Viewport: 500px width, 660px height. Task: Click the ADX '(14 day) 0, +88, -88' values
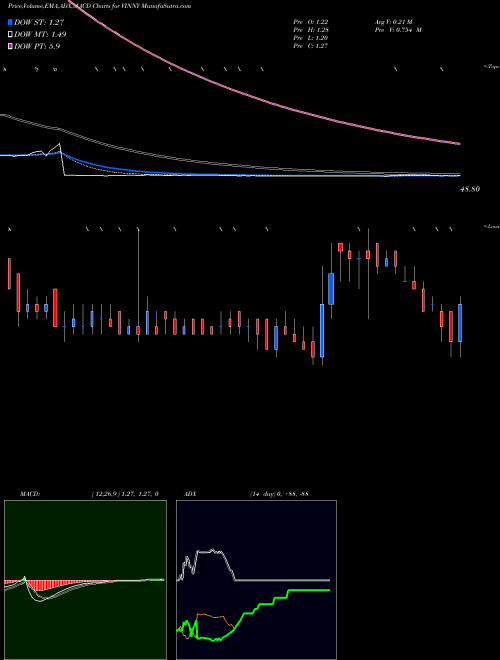279,494
